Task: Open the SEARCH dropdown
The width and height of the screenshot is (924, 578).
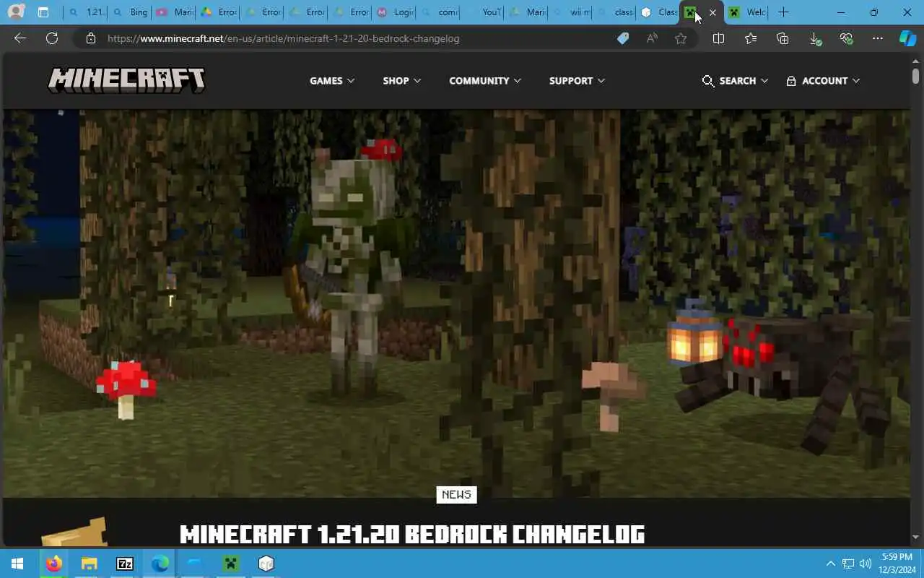Action: [735, 81]
